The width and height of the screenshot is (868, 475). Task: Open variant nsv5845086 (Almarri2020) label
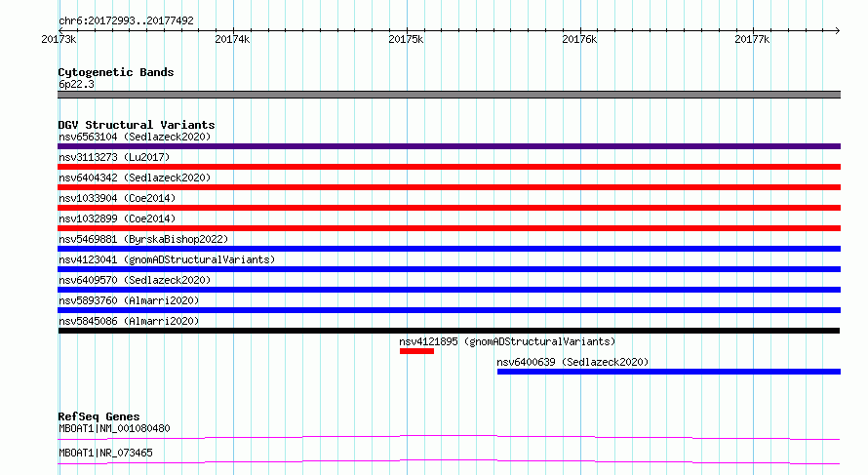[x=129, y=321]
